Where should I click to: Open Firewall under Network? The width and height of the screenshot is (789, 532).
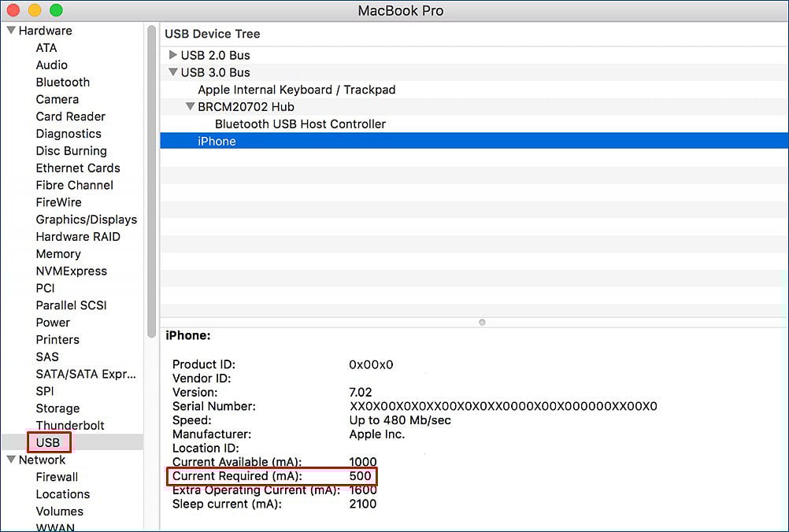coord(57,477)
